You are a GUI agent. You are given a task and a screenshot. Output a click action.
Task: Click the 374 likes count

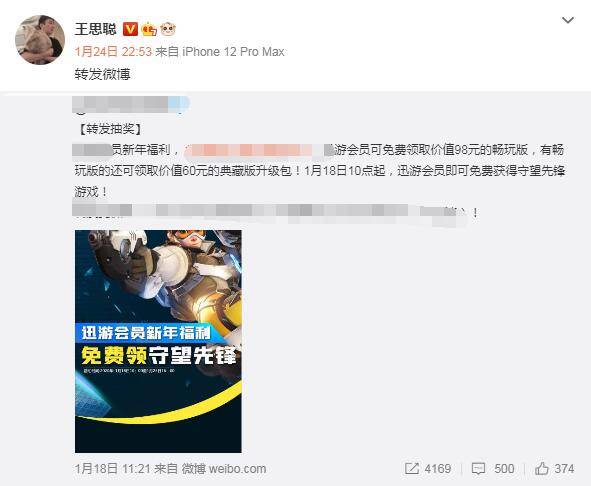(x=564, y=469)
